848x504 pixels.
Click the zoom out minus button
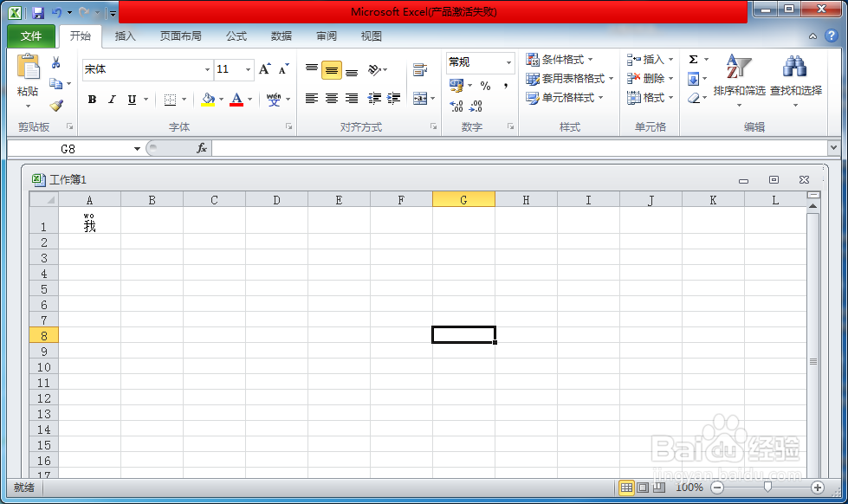[x=717, y=488]
